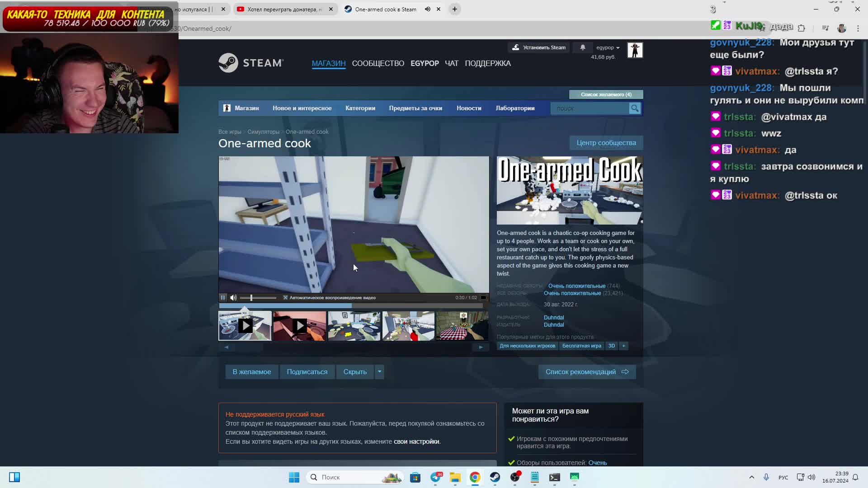The image size is (868, 488).
Task: Select the Бесплатная игра tag
Action: click(581, 346)
